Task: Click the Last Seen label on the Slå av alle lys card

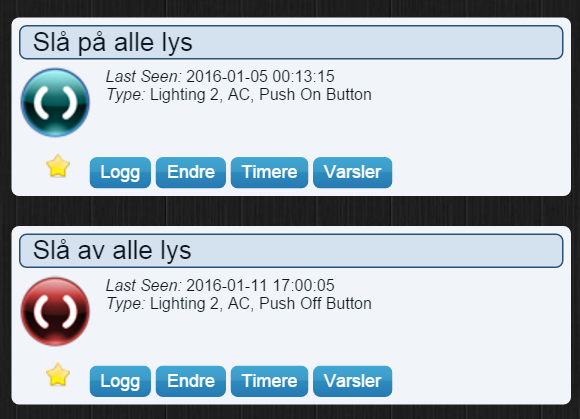Action: [144, 285]
